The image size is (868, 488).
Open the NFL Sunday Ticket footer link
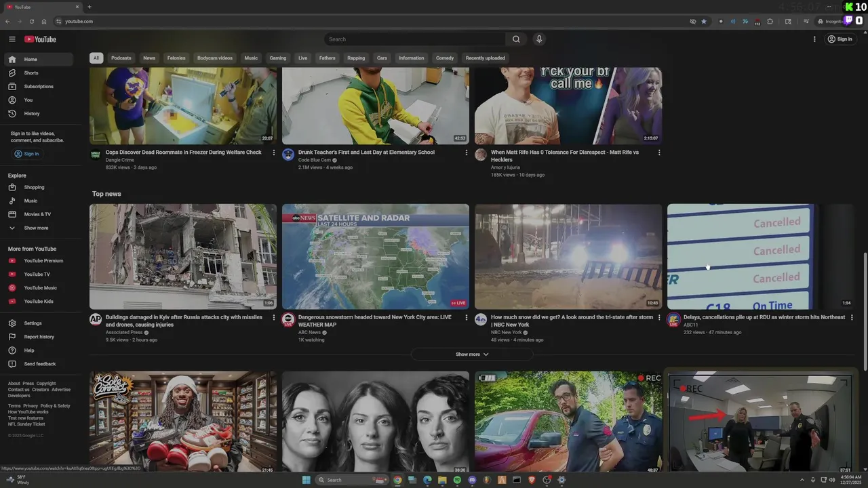pyautogui.click(x=26, y=424)
